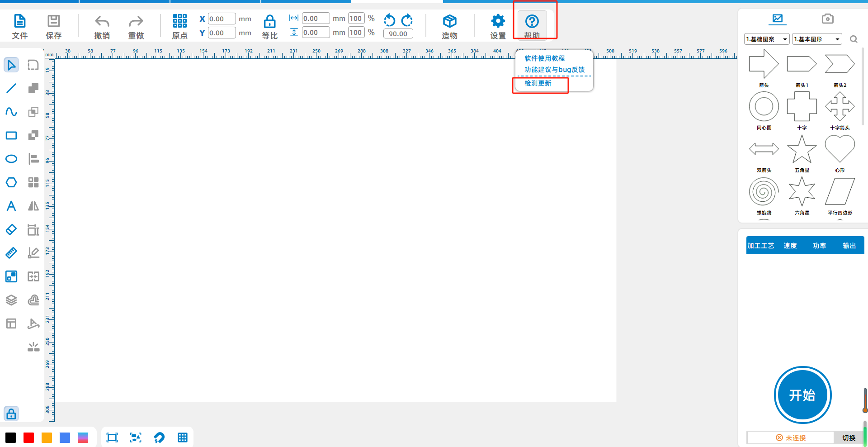This screenshot has height=447, width=868.
Task: Open the ruler measure tool
Action: [x=11, y=253]
